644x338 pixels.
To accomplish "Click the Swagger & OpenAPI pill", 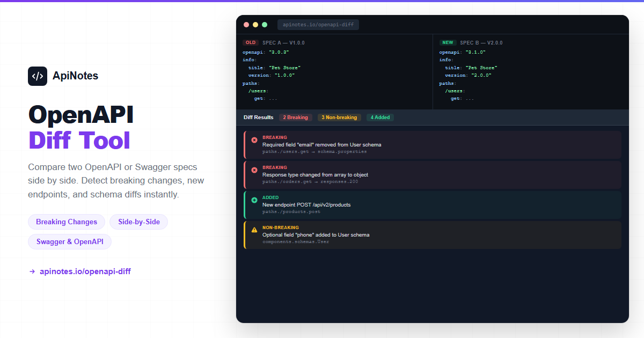I will tap(70, 242).
